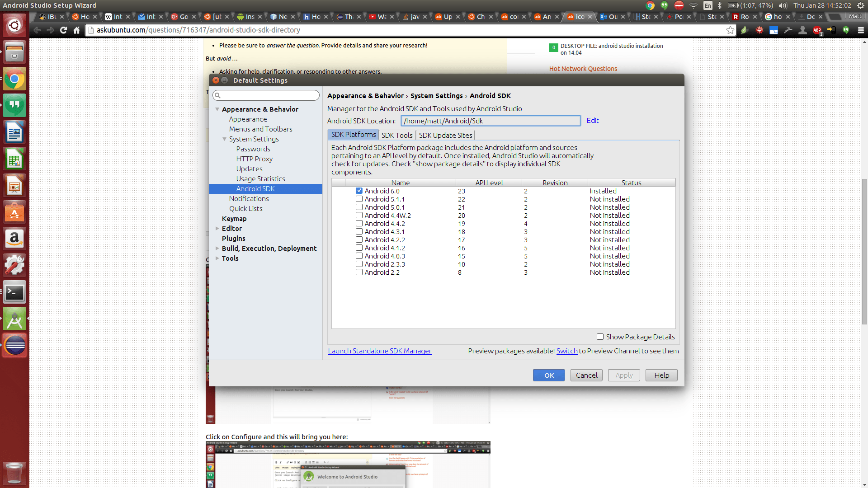Expand Build, Execution, Deployment section
868x488 pixels.
point(217,249)
